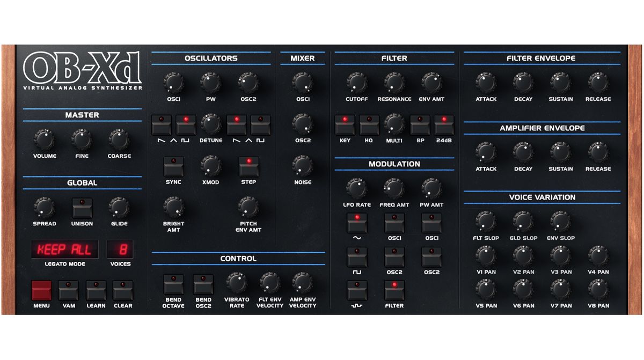Open the MENU with the red button
644x360 pixels.
(x=42, y=290)
